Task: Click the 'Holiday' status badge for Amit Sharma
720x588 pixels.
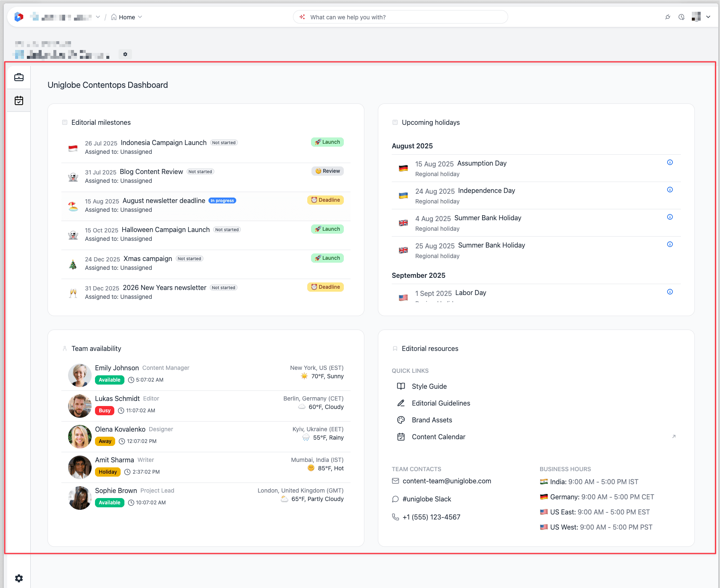Action: [108, 472]
